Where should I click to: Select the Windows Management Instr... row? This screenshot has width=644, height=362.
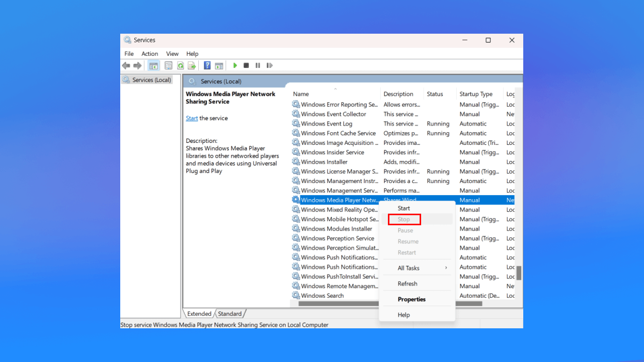(x=404, y=181)
